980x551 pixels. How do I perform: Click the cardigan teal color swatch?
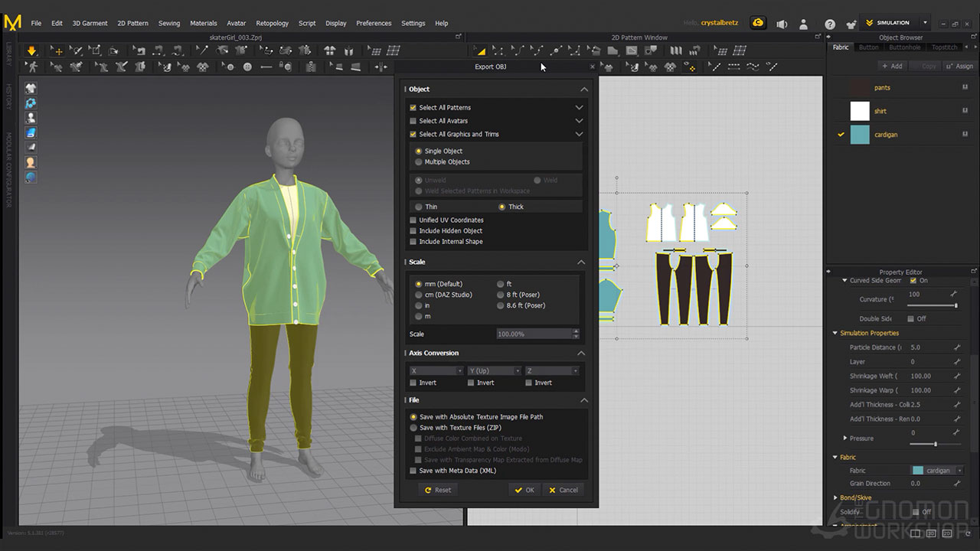click(x=860, y=135)
